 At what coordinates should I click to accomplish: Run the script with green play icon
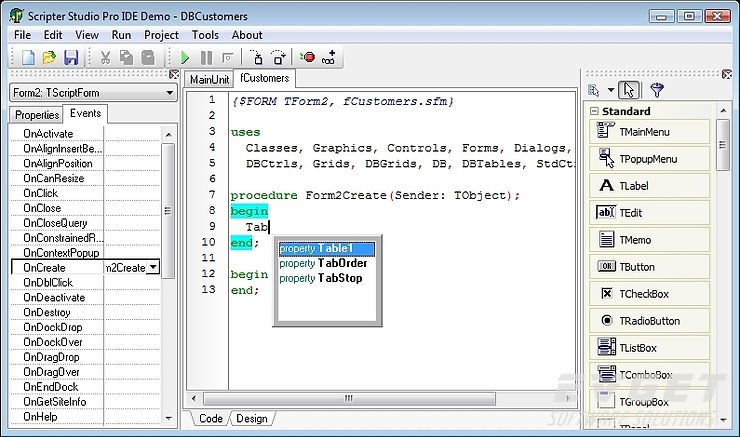185,58
